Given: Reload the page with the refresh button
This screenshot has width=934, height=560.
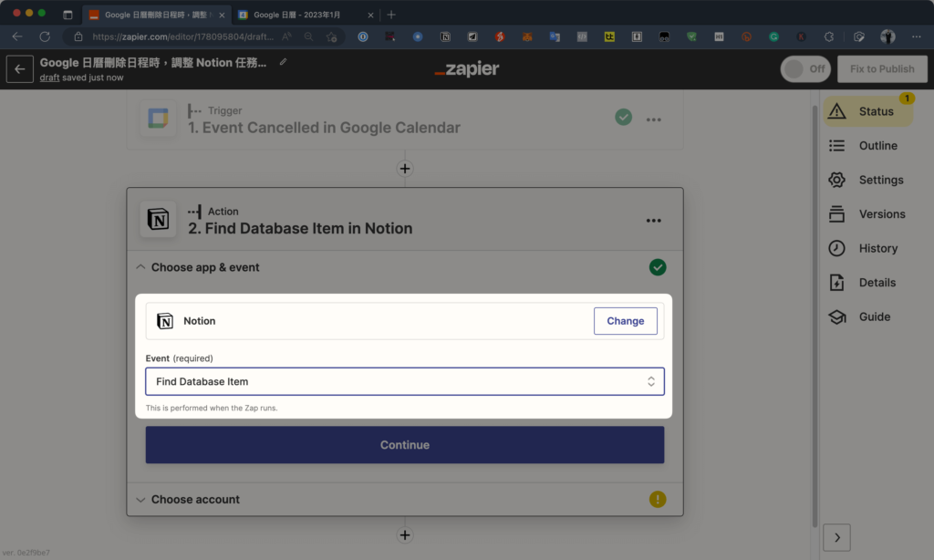Looking at the screenshot, I should tap(45, 36).
